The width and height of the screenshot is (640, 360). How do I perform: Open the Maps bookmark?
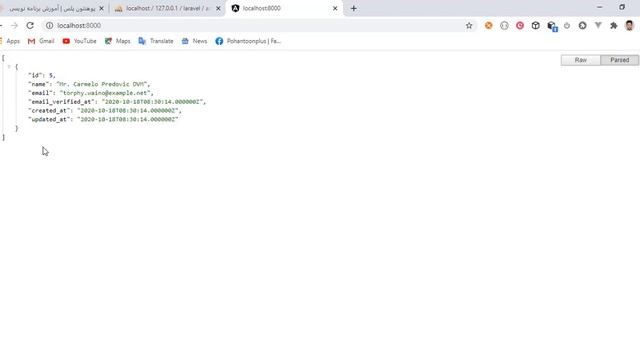[118, 41]
